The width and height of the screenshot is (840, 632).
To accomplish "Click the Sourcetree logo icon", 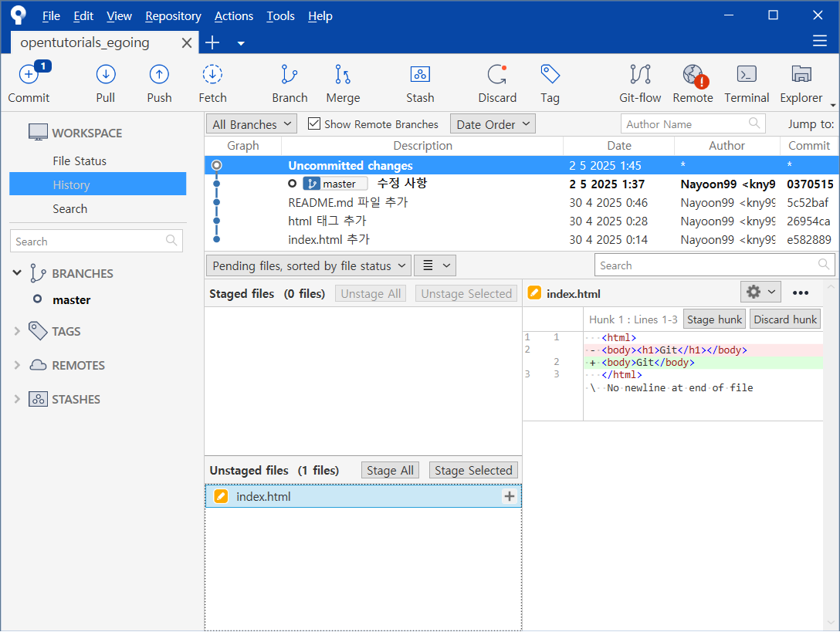I will [x=19, y=15].
